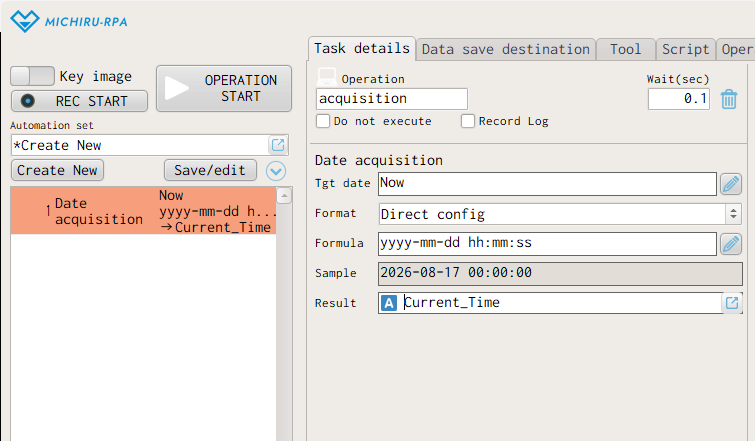Click the Operation name field
This screenshot has width=755, height=441.
point(392,99)
